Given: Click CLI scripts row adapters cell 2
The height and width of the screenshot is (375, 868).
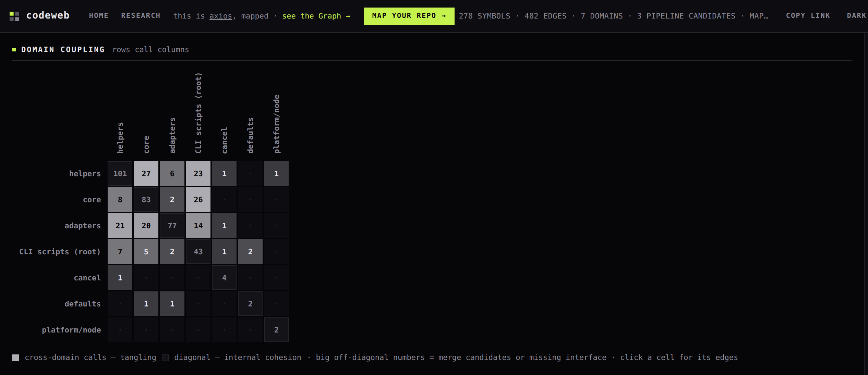Looking at the screenshot, I should tap(172, 252).
